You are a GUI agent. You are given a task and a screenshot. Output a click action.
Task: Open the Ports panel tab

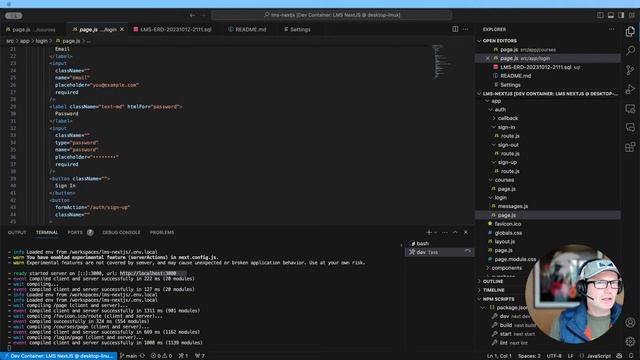pos(75,232)
